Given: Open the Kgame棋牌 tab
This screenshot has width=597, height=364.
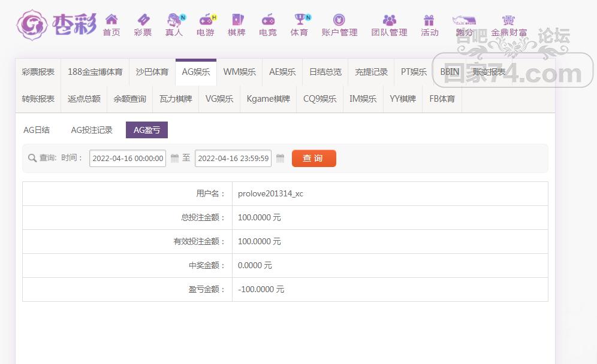Looking at the screenshot, I should click(269, 99).
